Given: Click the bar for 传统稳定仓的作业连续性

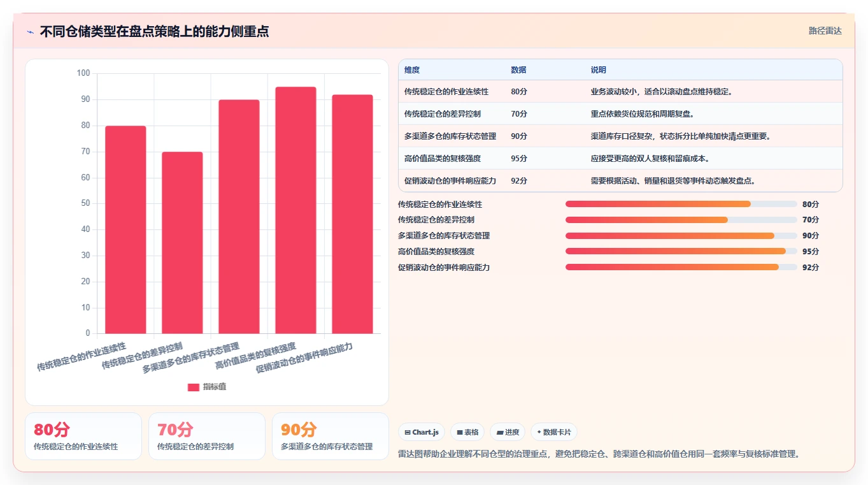Looking at the screenshot, I should [125, 229].
